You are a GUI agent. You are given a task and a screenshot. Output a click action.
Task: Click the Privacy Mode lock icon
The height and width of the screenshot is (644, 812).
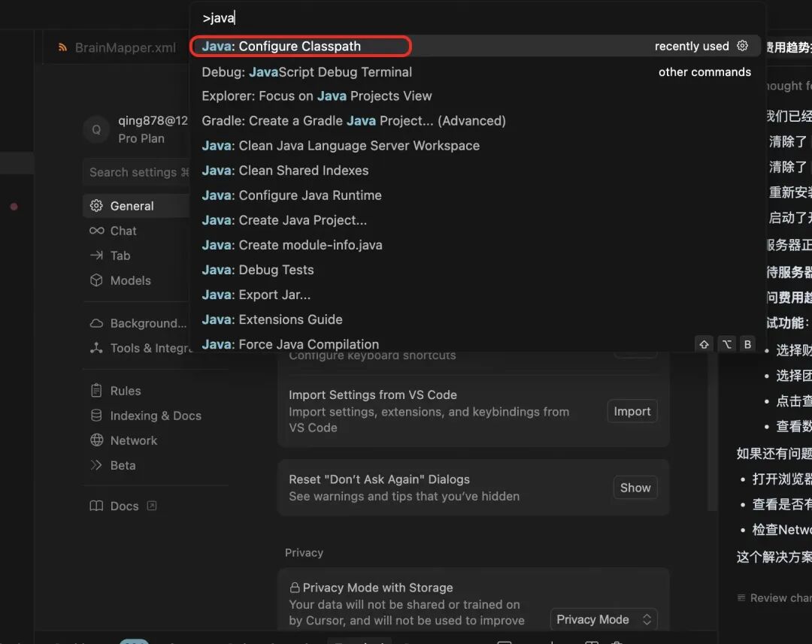tap(295, 588)
